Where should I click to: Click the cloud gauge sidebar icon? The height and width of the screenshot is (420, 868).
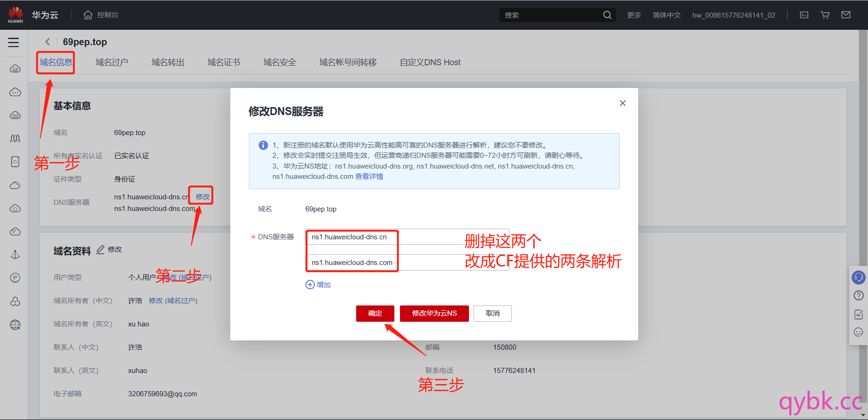coord(15,231)
